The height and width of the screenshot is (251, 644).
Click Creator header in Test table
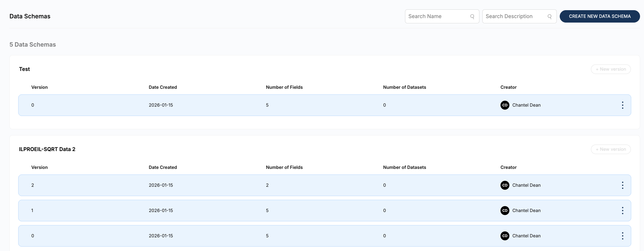click(x=508, y=87)
